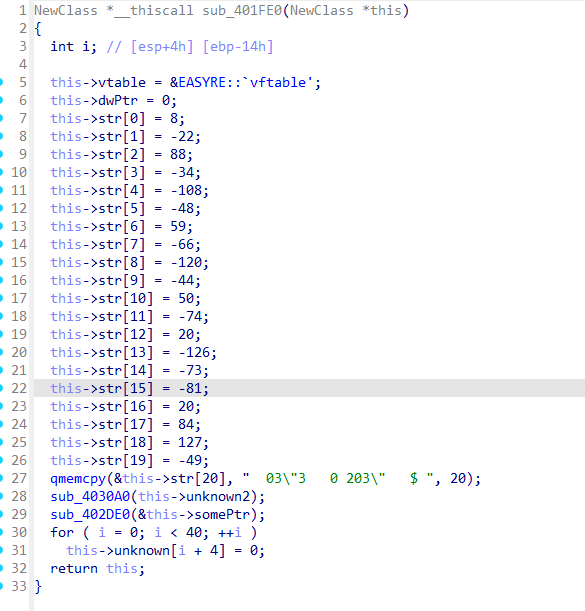Viewport: 585px width, 611px height.
Task: Click the function name sub_401FE0
Action: click(242, 11)
